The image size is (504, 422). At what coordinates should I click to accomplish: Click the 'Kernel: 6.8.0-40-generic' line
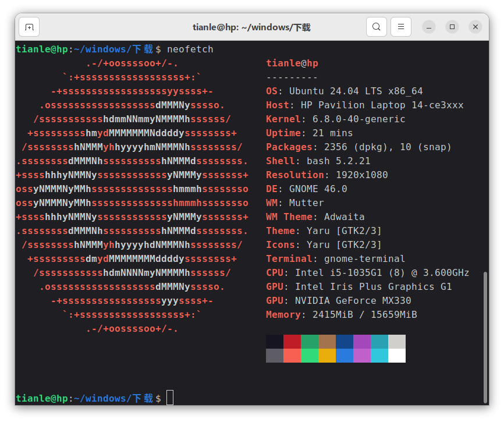coord(336,119)
